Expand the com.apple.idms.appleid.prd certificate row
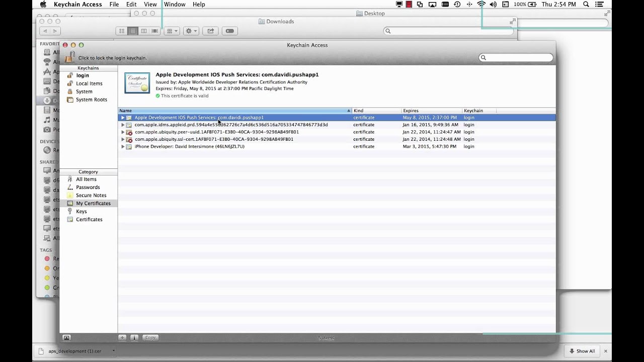Viewport: 644px width, 362px height. tap(122, 125)
